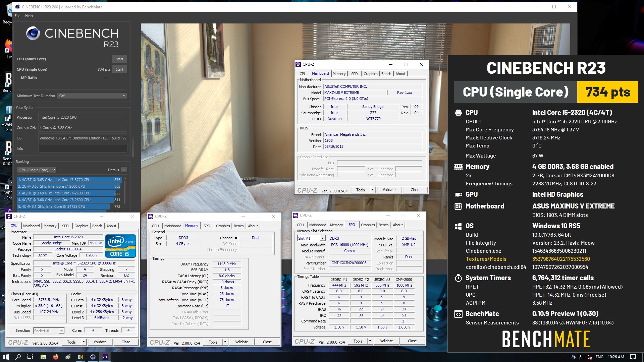This screenshot has width=644, height=362.
Task: Open the Minimum Test Duration dropdown
Action: click(x=92, y=96)
